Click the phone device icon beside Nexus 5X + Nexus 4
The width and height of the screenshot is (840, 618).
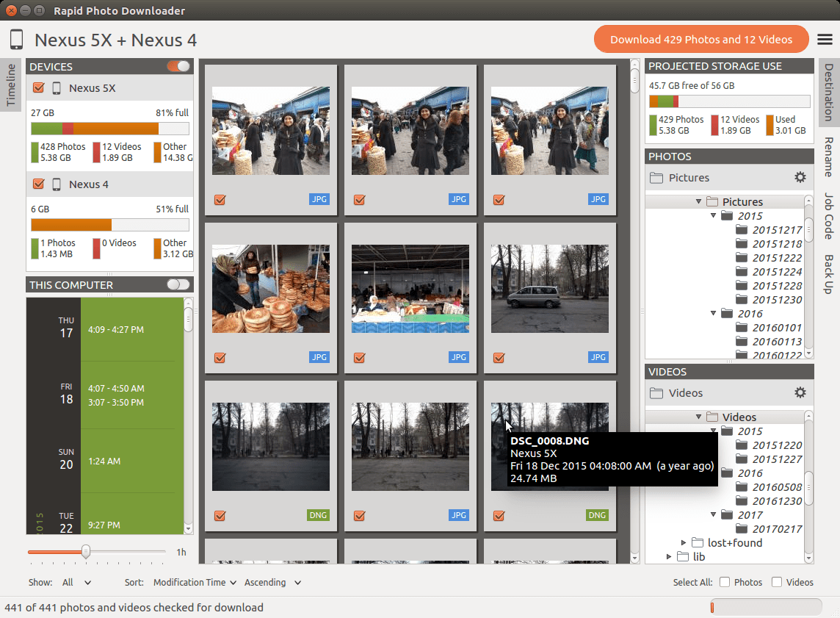point(17,40)
